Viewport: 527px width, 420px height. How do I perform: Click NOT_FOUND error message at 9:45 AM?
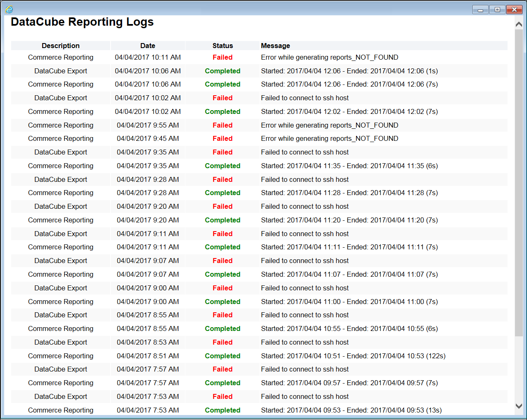click(330, 138)
